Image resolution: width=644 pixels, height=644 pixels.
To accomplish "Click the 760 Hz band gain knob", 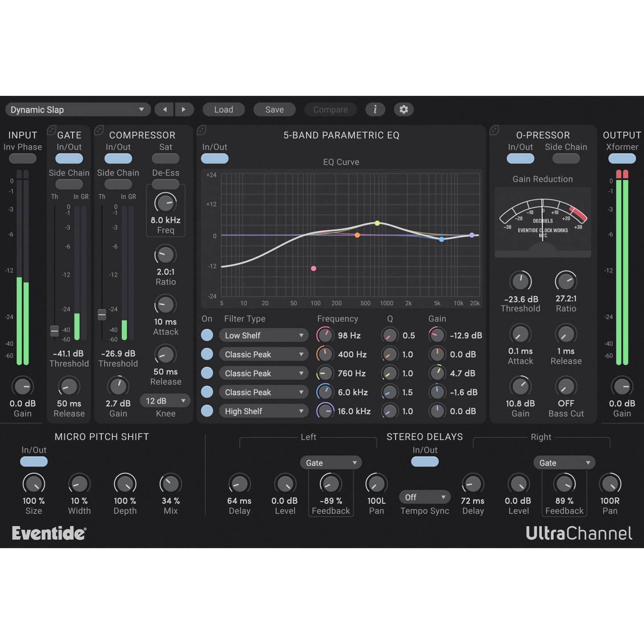I will (437, 373).
